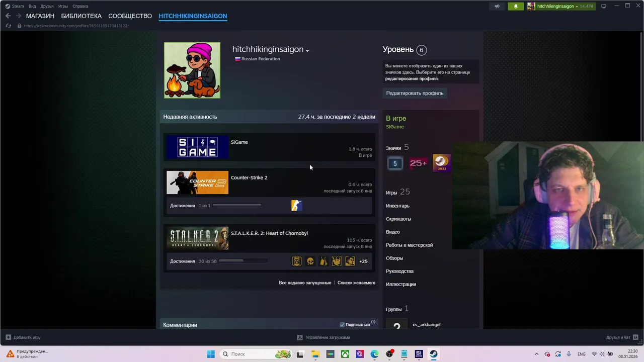644x362 pixels.
Task: Go to the МАГАЗИН tab
Action: (40, 16)
